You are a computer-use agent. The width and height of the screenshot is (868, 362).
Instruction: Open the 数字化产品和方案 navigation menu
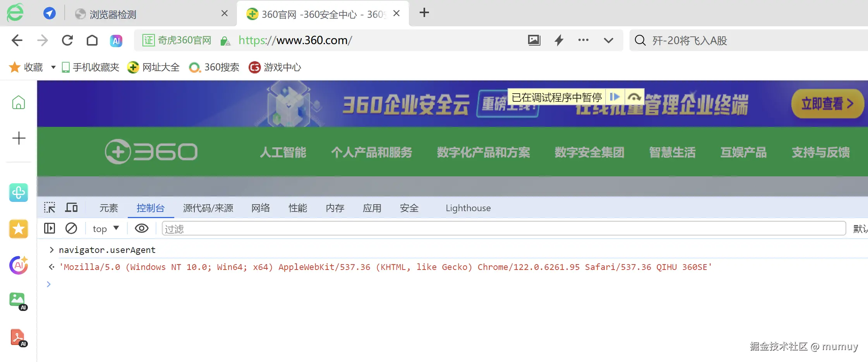[484, 152]
